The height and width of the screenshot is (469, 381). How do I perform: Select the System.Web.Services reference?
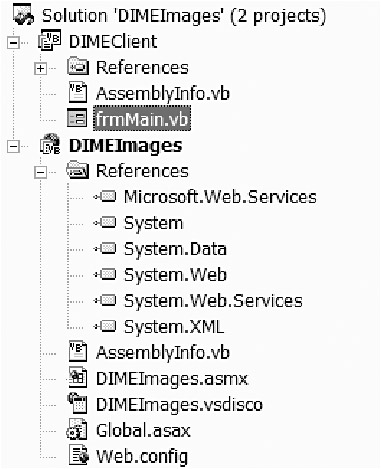pos(213,301)
